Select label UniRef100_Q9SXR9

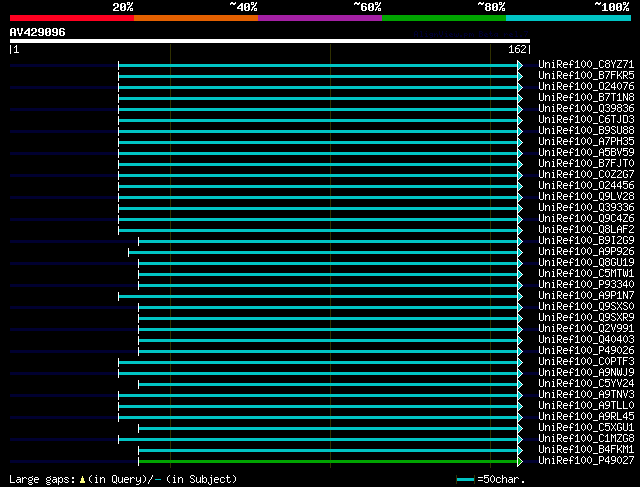coord(586,318)
